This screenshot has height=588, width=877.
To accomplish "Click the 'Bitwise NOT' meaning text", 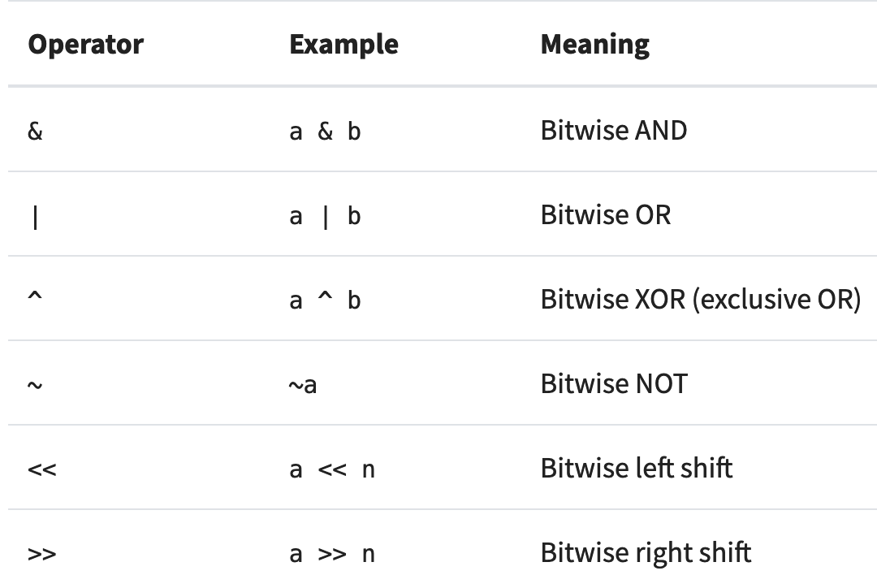I will (613, 384).
